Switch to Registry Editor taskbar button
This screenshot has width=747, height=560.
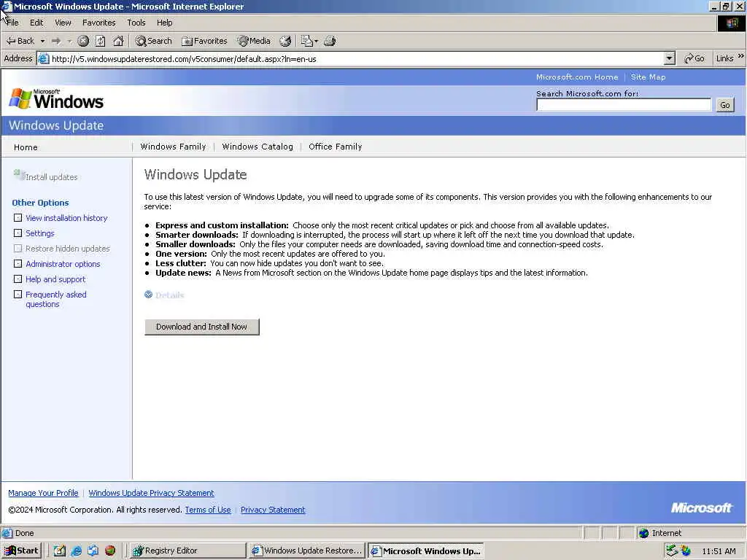click(x=187, y=551)
